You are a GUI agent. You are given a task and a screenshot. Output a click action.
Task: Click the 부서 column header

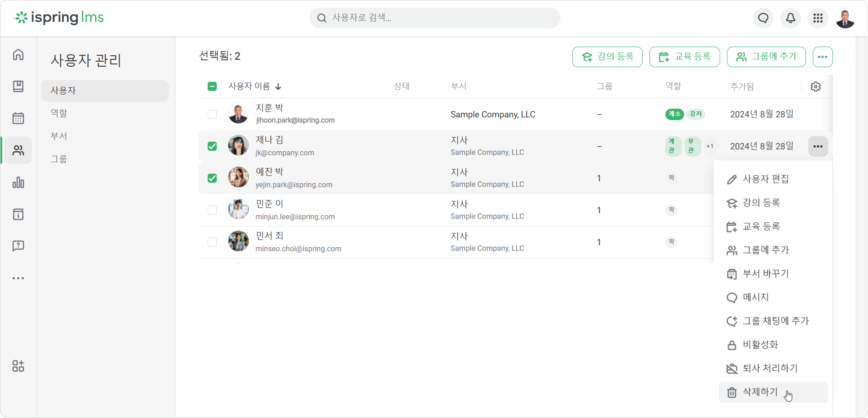[x=459, y=86]
